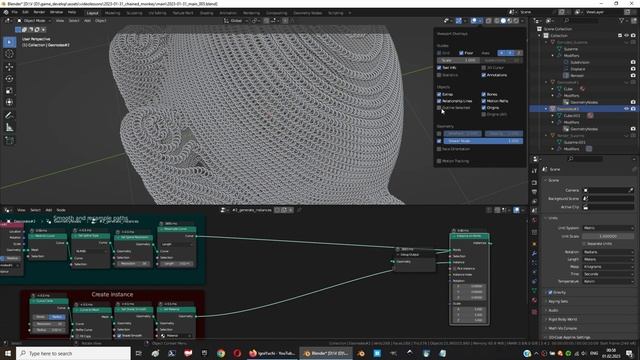Viewport: 640px width, 360px height.
Task: Toggle the Gravity checkbox in Scene properties
Action: (x=550, y=293)
